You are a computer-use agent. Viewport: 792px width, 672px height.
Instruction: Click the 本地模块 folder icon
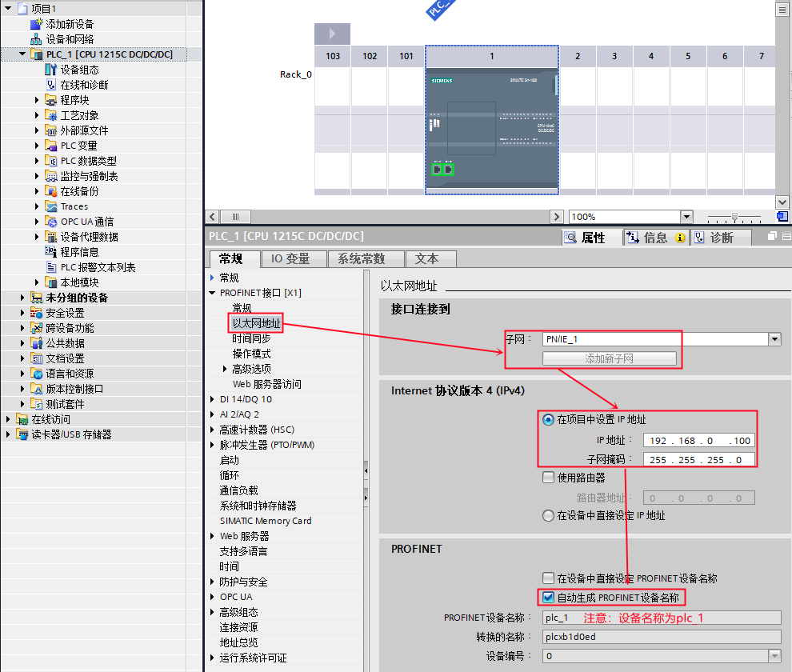coord(50,282)
